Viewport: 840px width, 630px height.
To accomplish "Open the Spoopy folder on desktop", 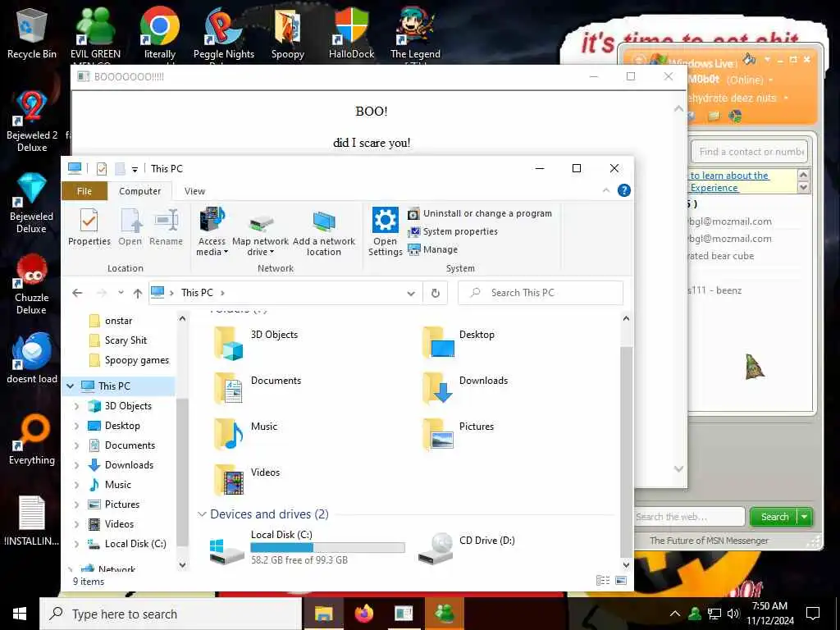I will coord(288,32).
